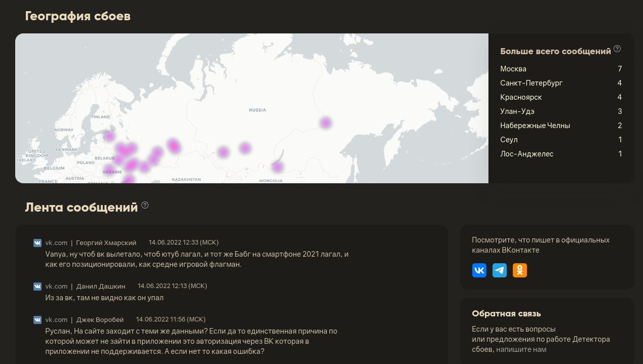
Task: Open vk.com link in Георгий Хмарский's post
Action: [56, 243]
